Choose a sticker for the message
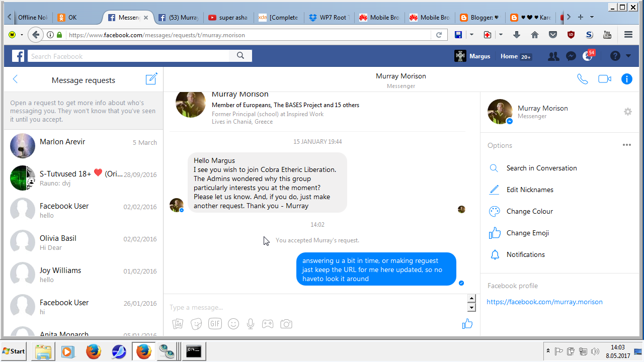644x362 pixels. pos(196,324)
